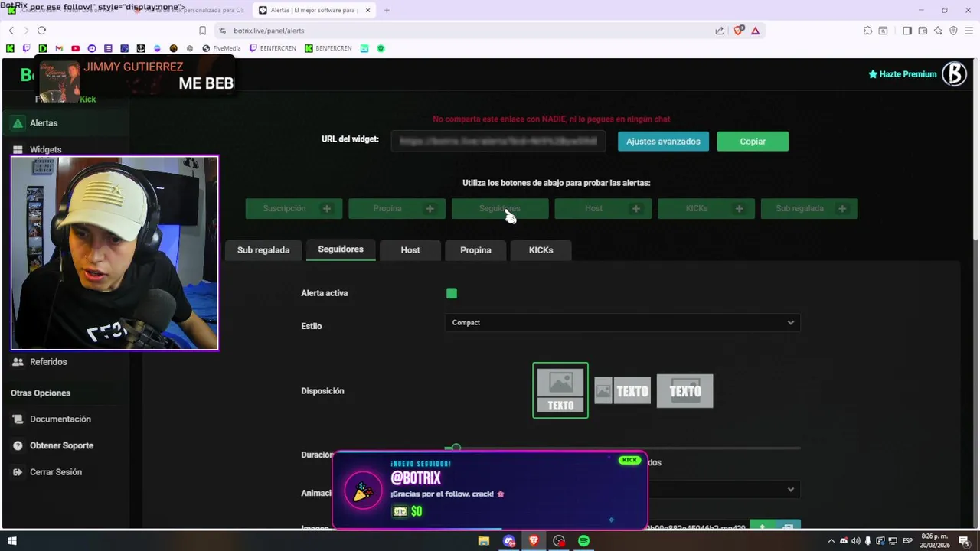Toggle the Alerta activa checkbox

tap(452, 293)
